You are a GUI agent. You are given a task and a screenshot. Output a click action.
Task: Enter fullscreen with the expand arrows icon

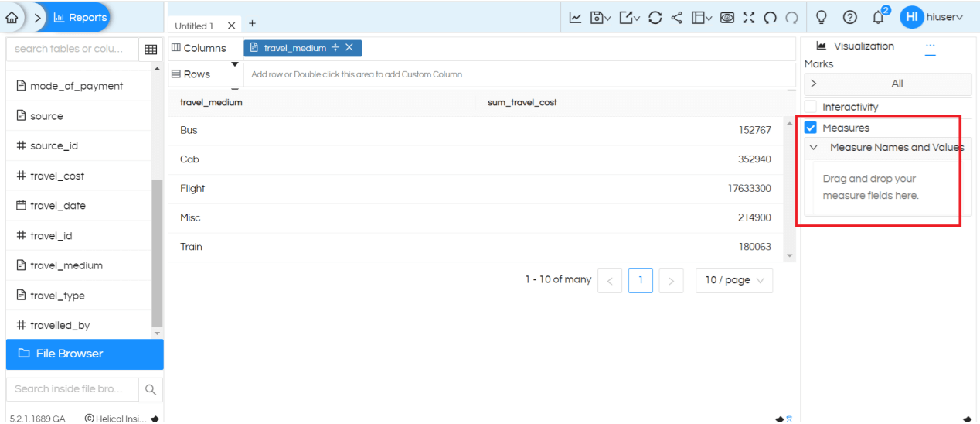coord(749,17)
